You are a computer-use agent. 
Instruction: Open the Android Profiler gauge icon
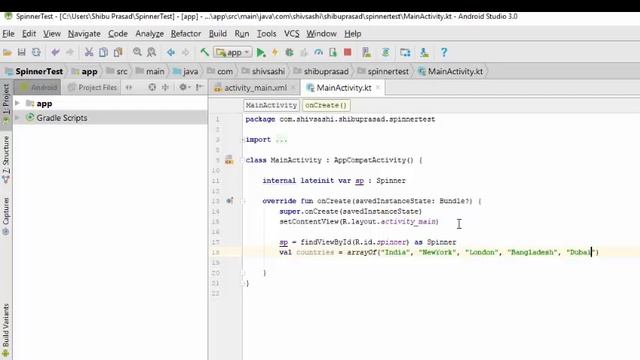tap(318, 52)
